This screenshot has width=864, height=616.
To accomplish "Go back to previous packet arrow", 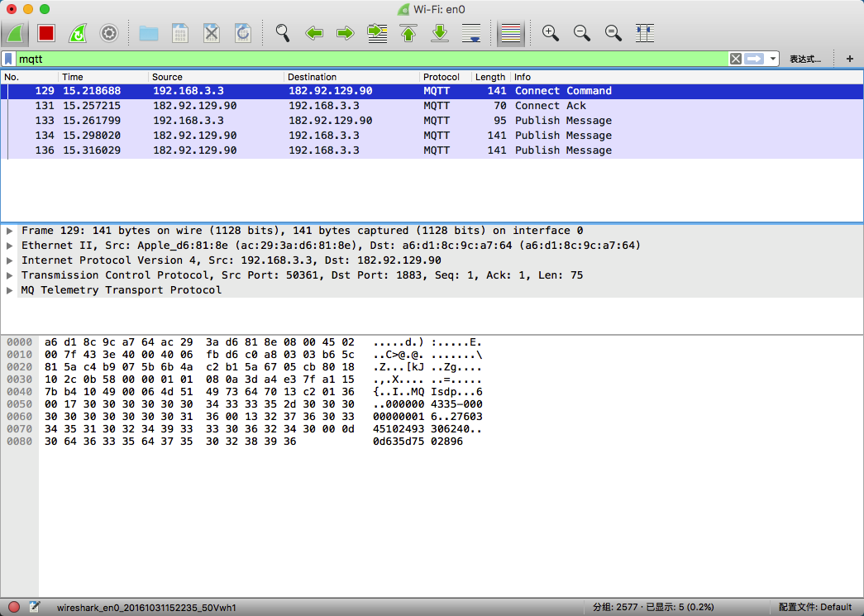I will pos(314,33).
